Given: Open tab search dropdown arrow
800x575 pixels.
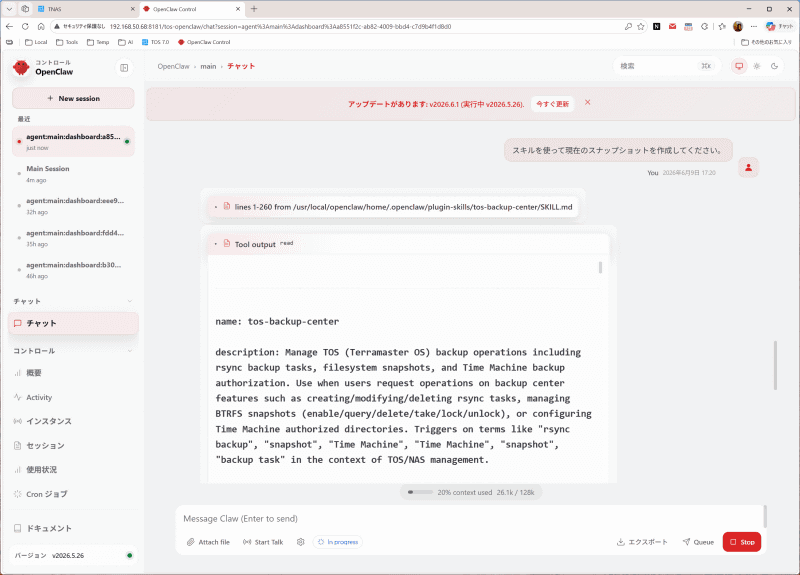Looking at the screenshot, I should (9, 9).
